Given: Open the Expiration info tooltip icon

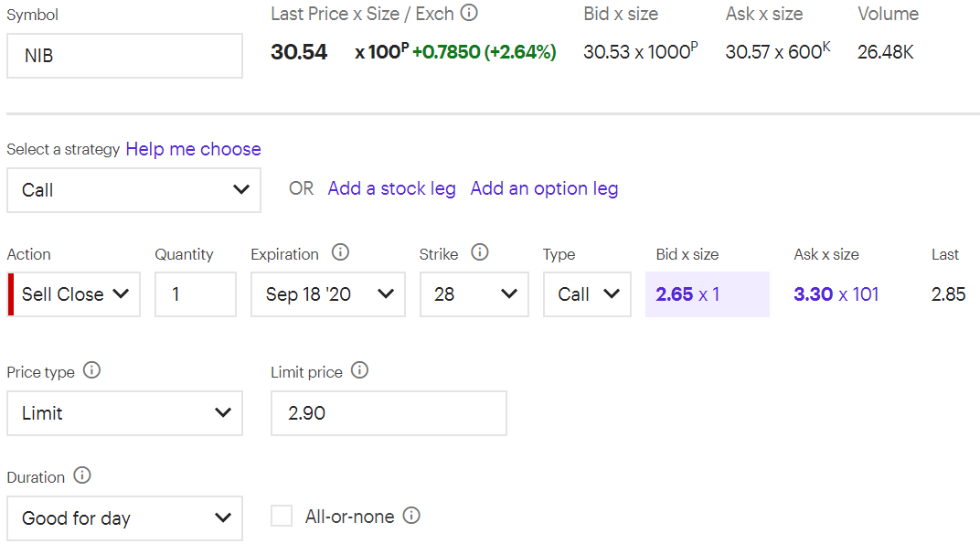Looking at the screenshot, I should coord(340,252).
